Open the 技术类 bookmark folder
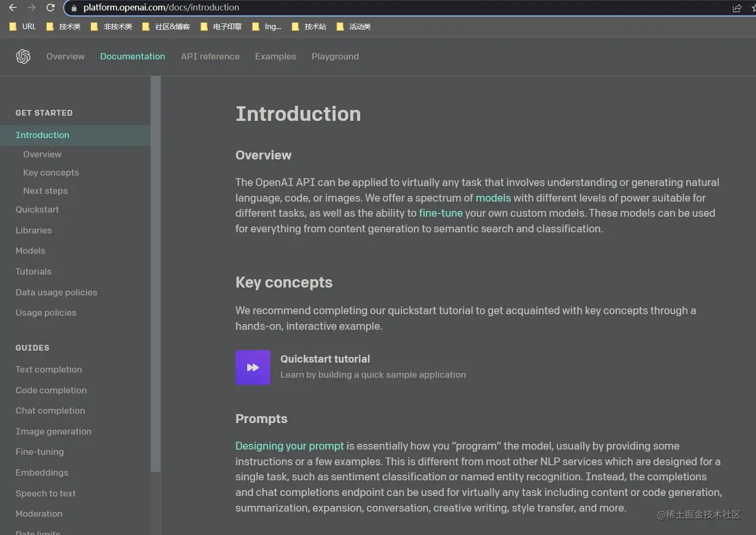The image size is (756, 535). coord(63,27)
